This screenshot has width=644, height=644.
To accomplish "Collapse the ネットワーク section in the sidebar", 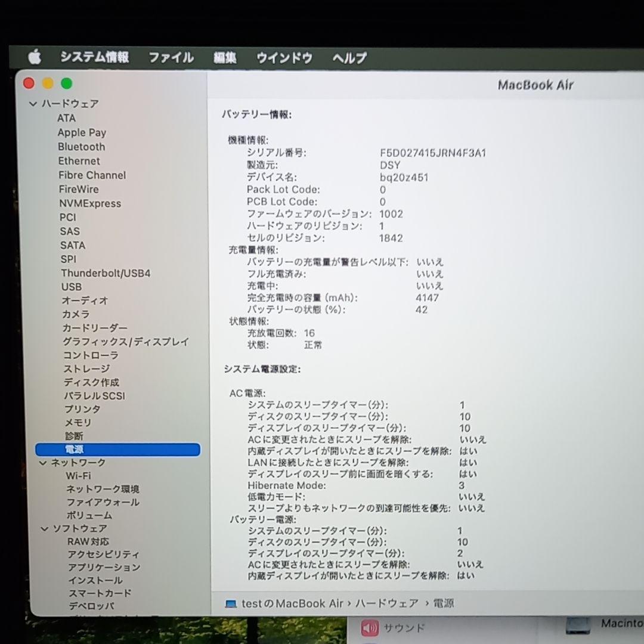I will (42, 462).
